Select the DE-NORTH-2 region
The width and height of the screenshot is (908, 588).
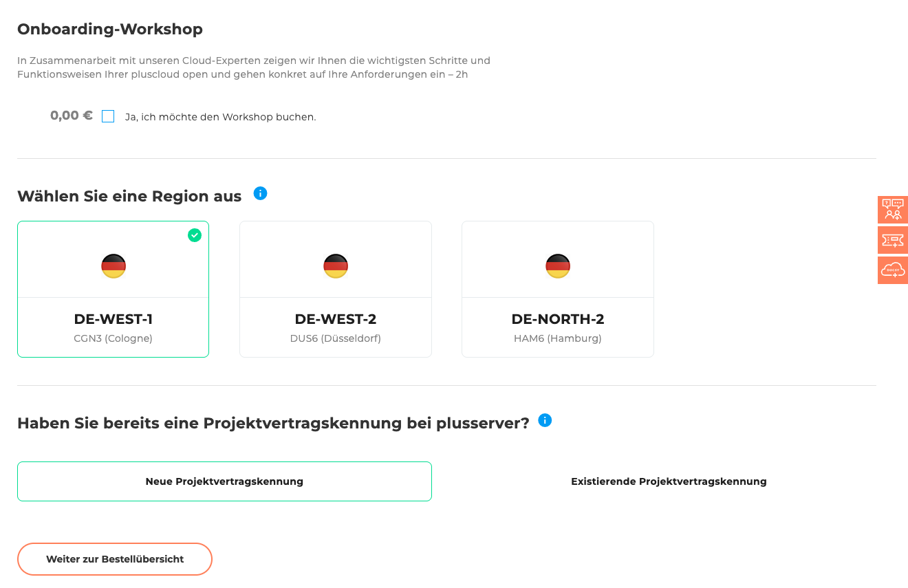[557, 289]
